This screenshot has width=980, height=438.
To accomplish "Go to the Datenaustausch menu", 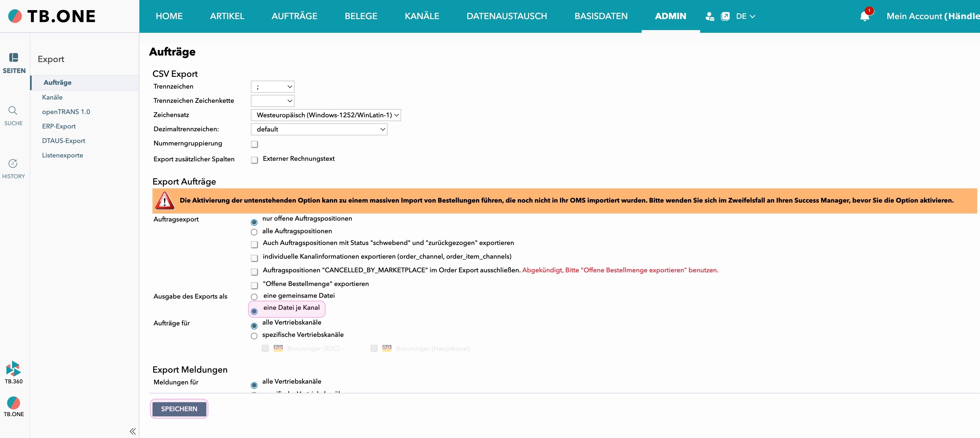I will (506, 16).
